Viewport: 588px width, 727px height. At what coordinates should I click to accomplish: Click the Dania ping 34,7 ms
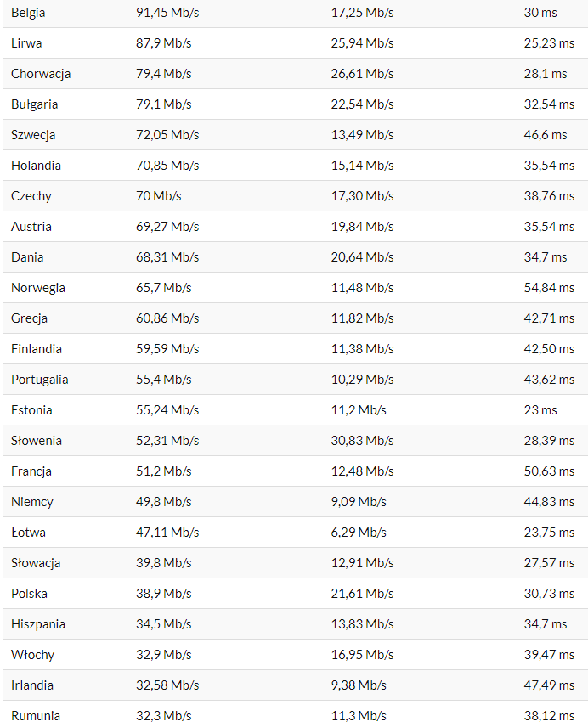click(x=546, y=257)
